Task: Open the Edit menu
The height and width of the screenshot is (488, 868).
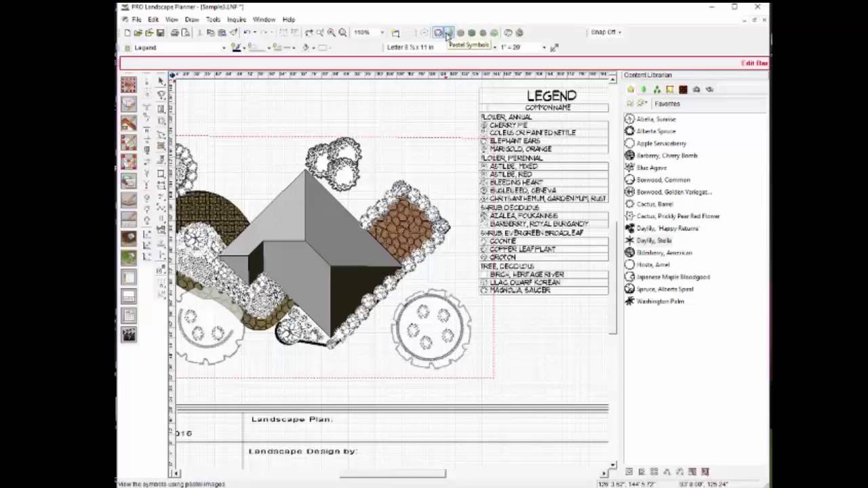Action: click(x=153, y=20)
